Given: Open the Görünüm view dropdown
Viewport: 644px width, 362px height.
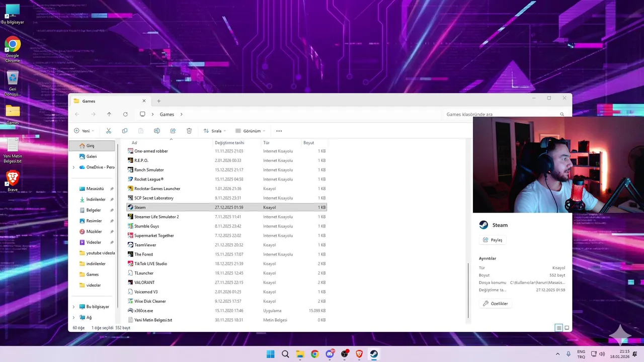Looking at the screenshot, I should pyautogui.click(x=250, y=131).
